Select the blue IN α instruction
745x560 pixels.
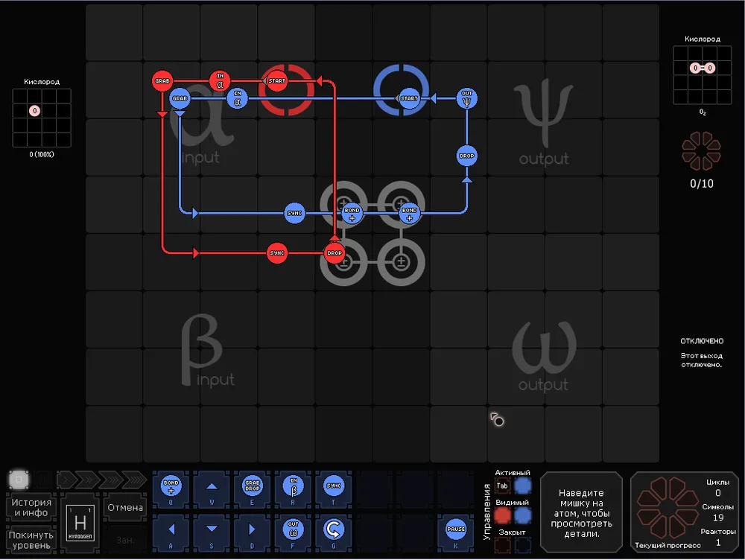pos(237,98)
